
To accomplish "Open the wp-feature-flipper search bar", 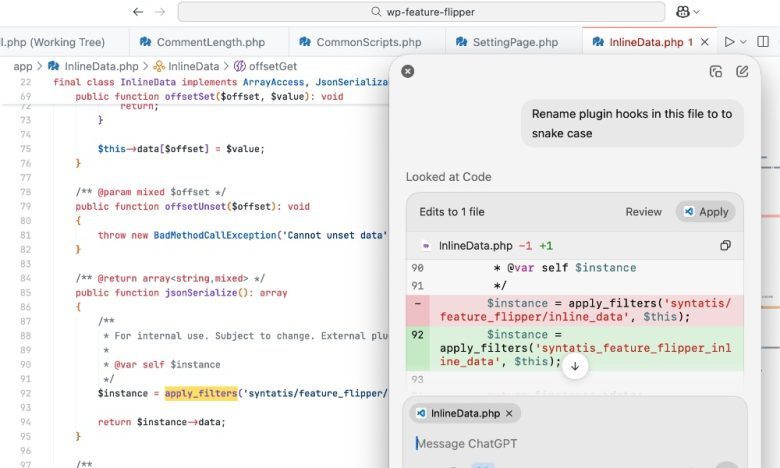I will (x=421, y=12).
